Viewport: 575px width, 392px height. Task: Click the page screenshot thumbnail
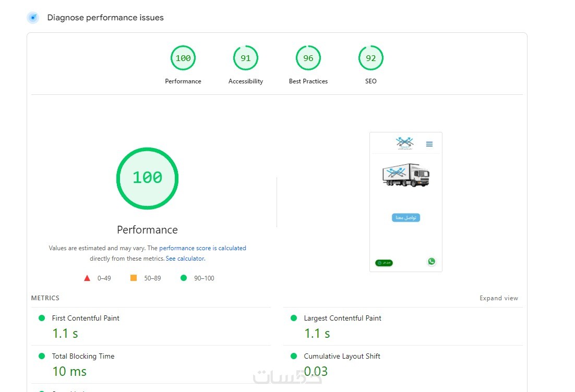(x=406, y=202)
